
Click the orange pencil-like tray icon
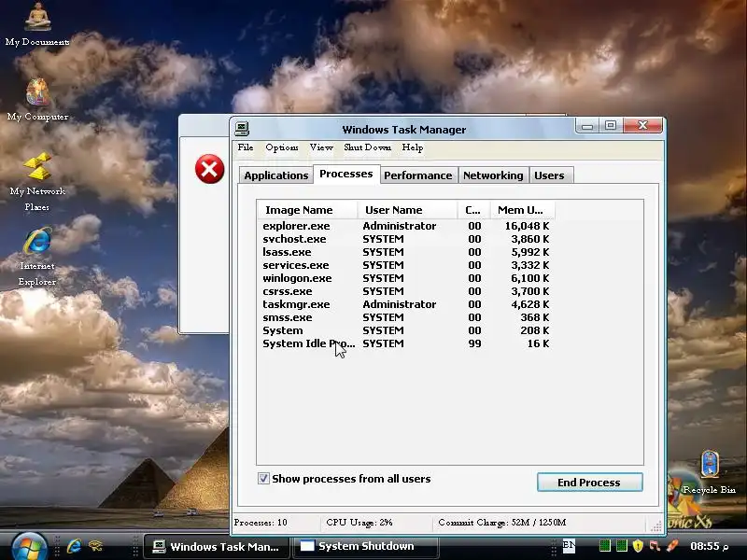pos(671,546)
